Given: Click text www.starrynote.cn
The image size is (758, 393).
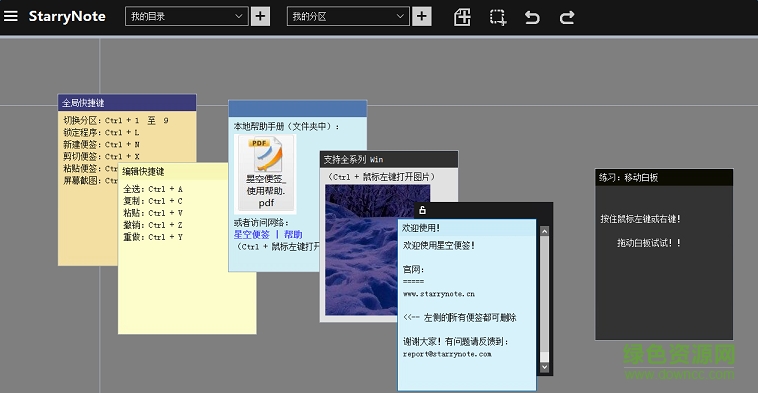Looking at the screenshot, I should 438,294.
